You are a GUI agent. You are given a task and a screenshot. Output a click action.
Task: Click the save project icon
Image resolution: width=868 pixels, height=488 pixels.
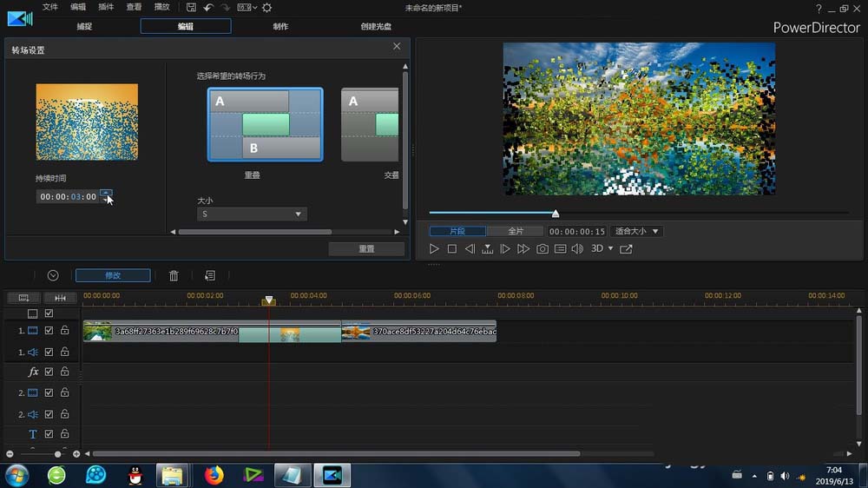pos(191,7)
